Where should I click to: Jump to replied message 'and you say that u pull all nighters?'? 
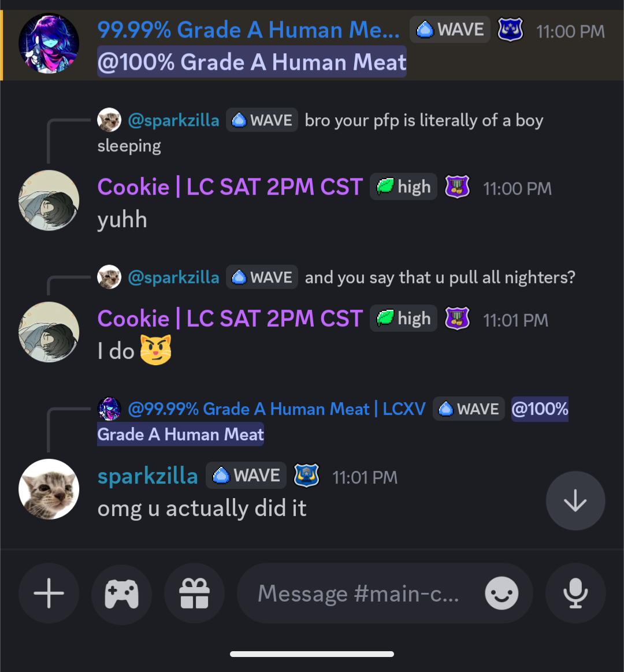[440, 277]
